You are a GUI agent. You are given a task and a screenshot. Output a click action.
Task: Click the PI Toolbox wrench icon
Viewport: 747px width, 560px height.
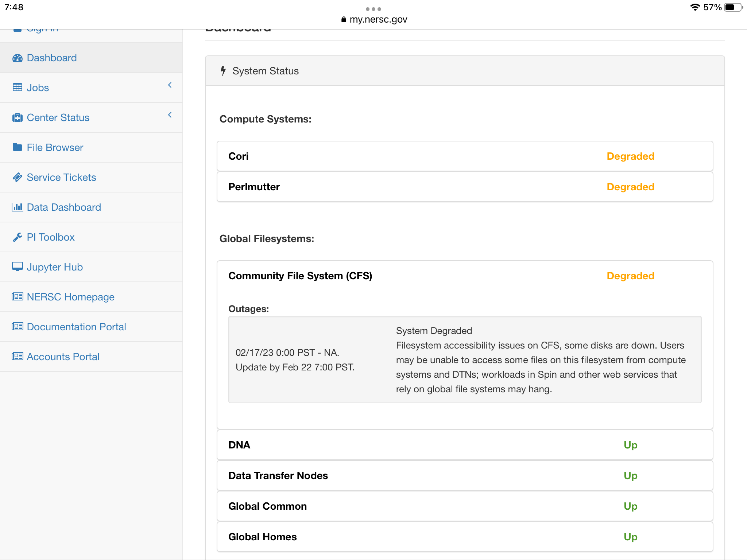[x=17, y=237]
